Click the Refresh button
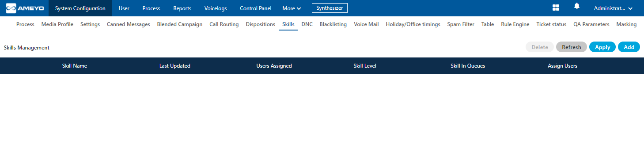 coord(572,47)
